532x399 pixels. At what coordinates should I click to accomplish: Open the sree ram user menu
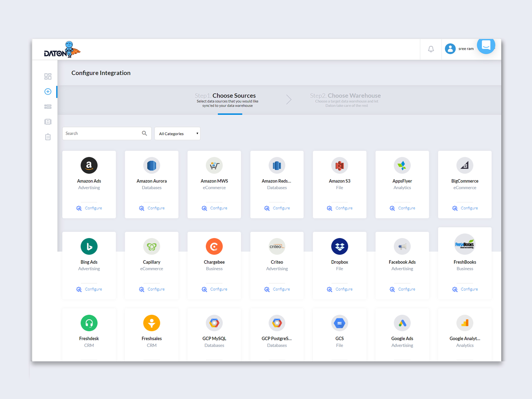[x=460, y=49]
